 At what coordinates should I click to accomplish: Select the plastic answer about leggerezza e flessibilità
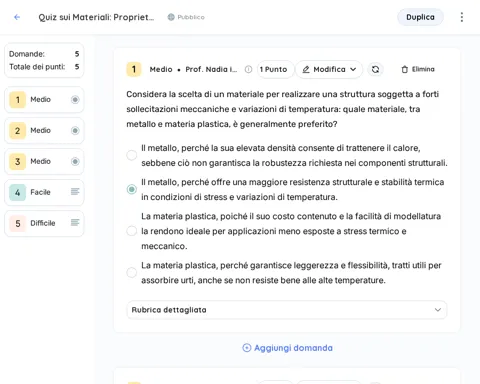click(132, 273)
